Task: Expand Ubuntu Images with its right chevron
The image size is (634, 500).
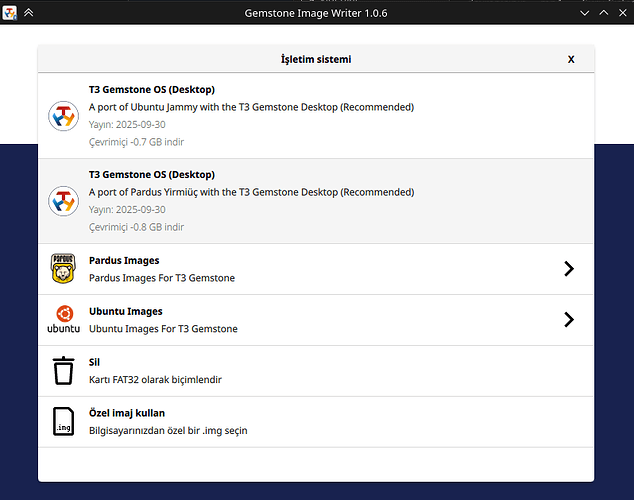Action: pyautogui.click(x=568, y=320)
